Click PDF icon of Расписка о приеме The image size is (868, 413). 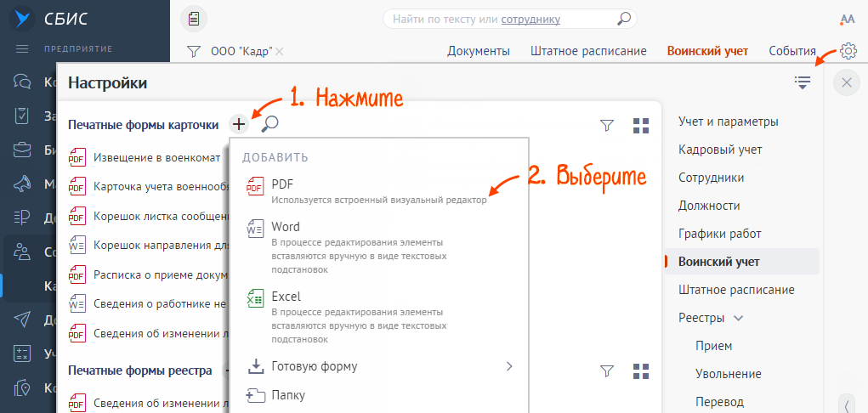click(x=77, y=274)
